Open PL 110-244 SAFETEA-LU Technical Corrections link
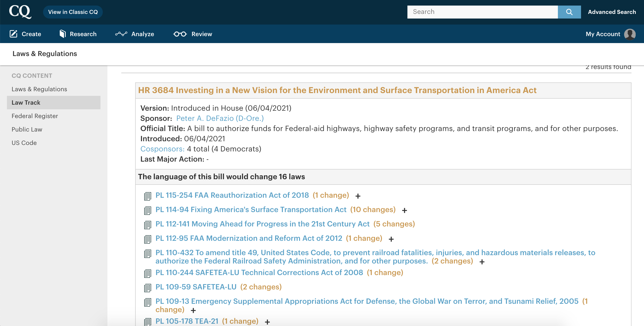This screenshot has height=326, width=644. (x=259, y=273)
